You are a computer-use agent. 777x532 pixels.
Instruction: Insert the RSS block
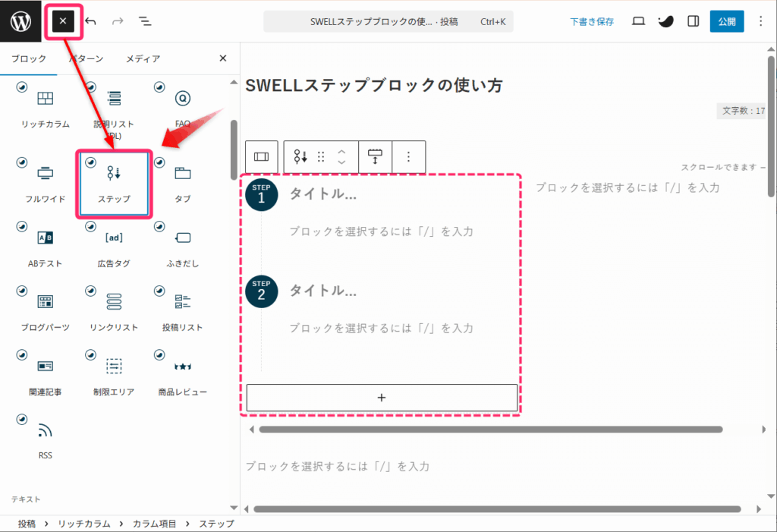pyautogui.click(x=46, y=439)
